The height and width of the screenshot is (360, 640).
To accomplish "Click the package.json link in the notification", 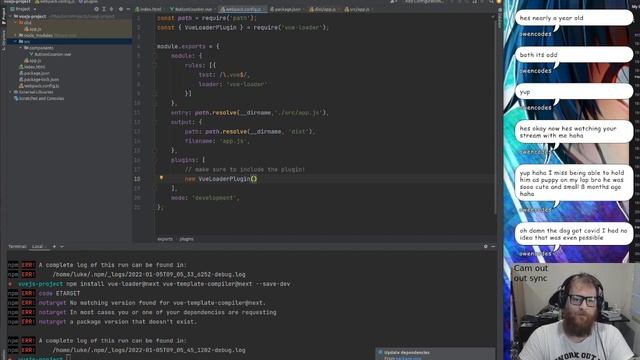I will pyautogui.click(x=408, y=358).
